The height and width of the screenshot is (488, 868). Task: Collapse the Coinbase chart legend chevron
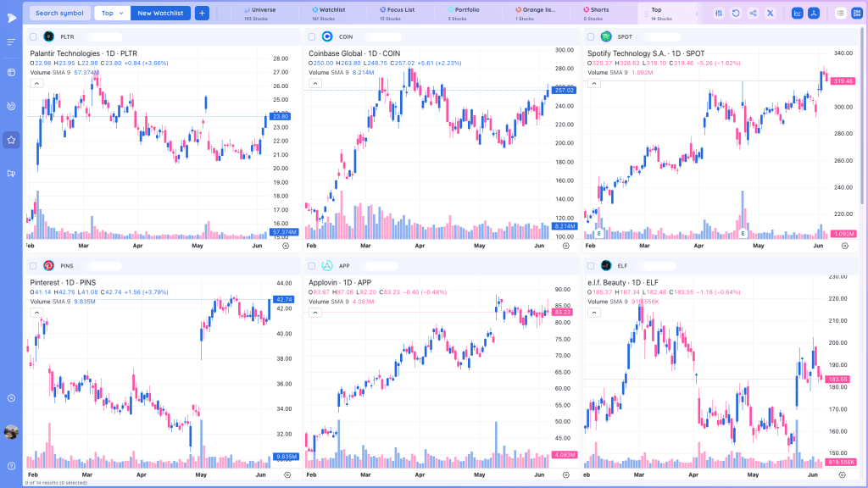[x=315, y=84]
